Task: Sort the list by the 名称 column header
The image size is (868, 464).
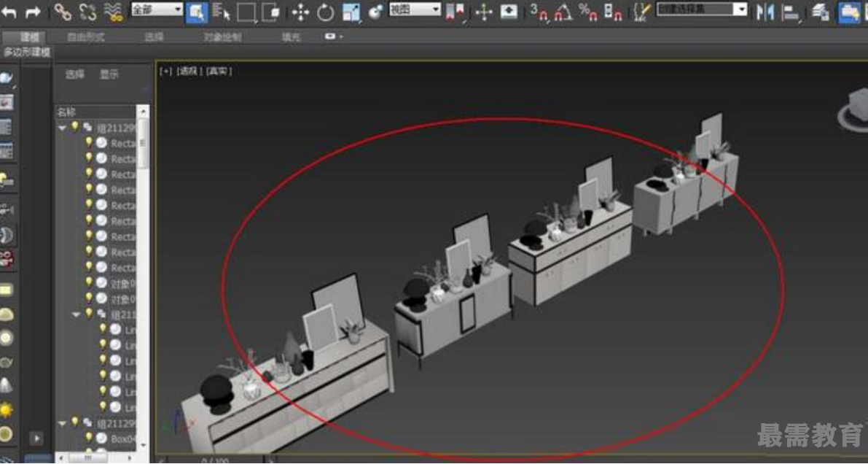Action: click(95, 112)
